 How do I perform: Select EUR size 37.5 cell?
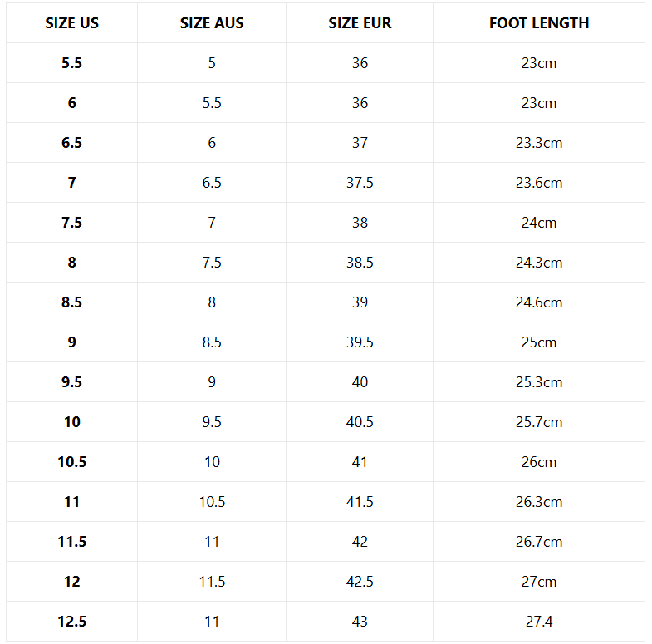[x=360, y=183]
